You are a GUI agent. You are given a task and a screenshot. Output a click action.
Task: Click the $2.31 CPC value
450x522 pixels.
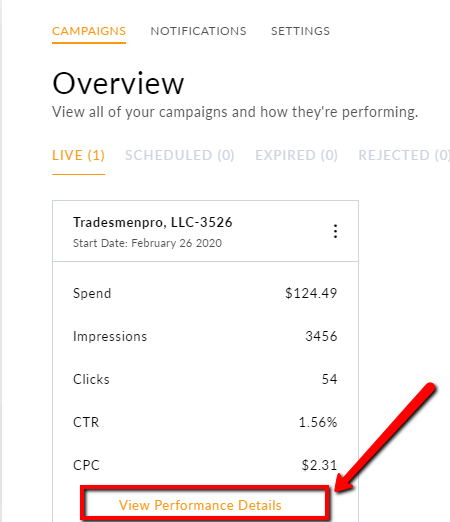tap(319, 465)
